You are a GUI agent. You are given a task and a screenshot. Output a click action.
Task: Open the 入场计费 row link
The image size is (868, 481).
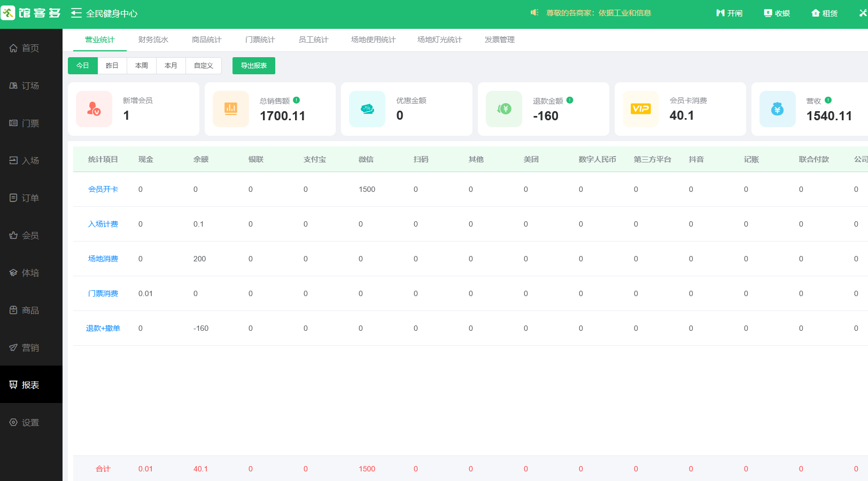[x=103, y=224]
